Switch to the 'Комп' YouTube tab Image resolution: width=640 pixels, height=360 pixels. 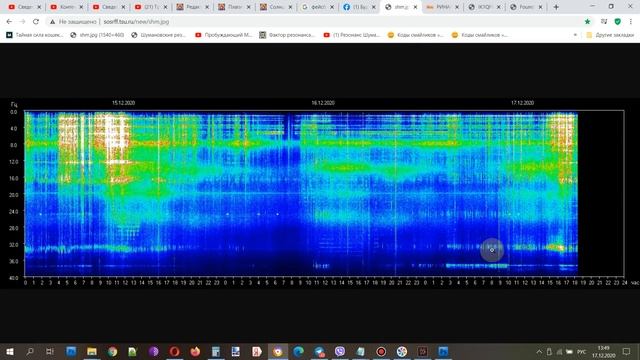point(67,7)
